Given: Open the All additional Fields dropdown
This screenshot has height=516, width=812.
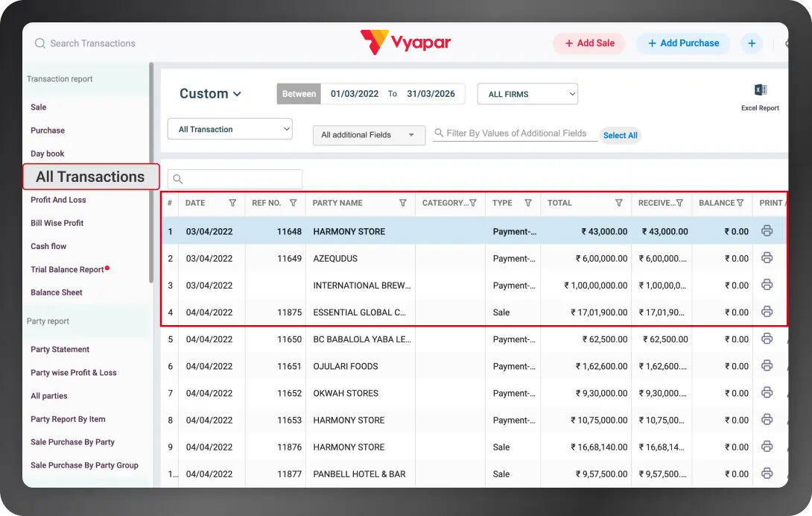Looking at the screenshot, I should (368, 135).
